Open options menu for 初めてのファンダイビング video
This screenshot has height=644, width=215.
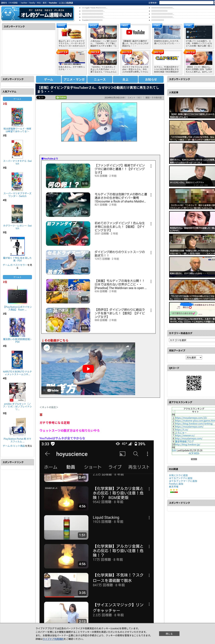151,224
